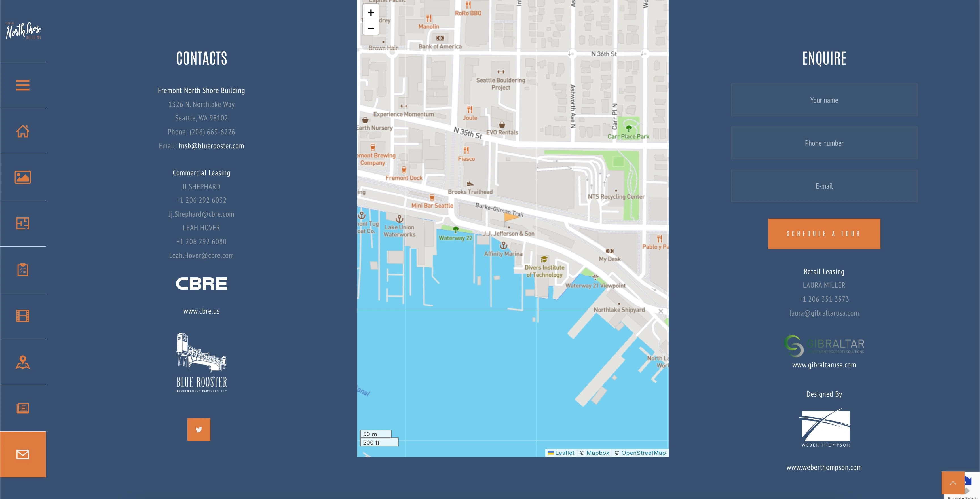This screenshot has width=980, height=499.
Task: Click the Phone number input field
Action: coord(824,143)
